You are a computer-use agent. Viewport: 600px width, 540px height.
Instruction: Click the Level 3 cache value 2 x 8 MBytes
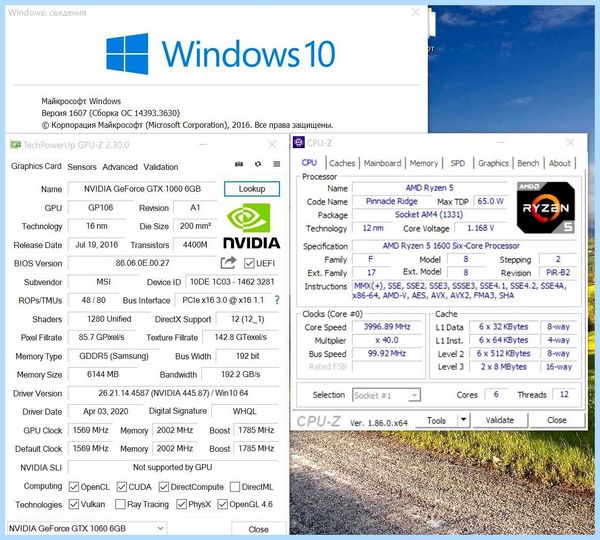pyautogui.click(x=504, y=367)
